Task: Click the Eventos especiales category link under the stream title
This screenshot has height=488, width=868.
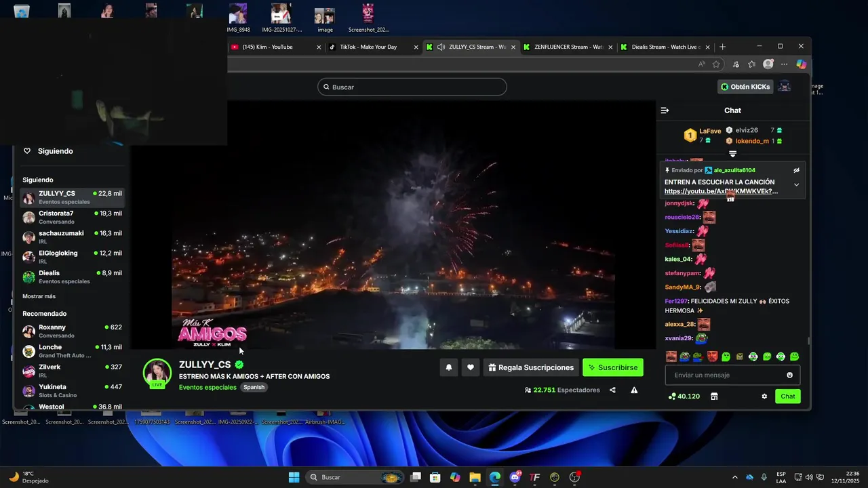Action: click(208, 387)
